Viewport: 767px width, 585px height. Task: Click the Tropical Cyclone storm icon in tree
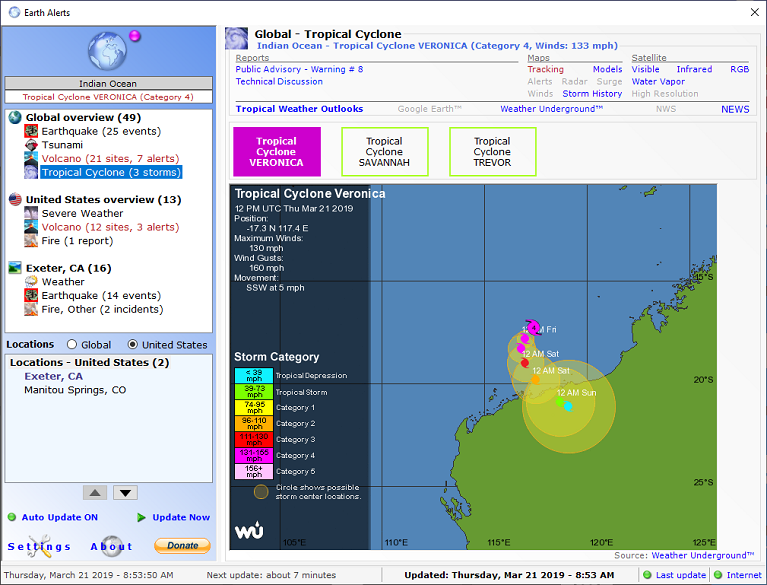31,172
